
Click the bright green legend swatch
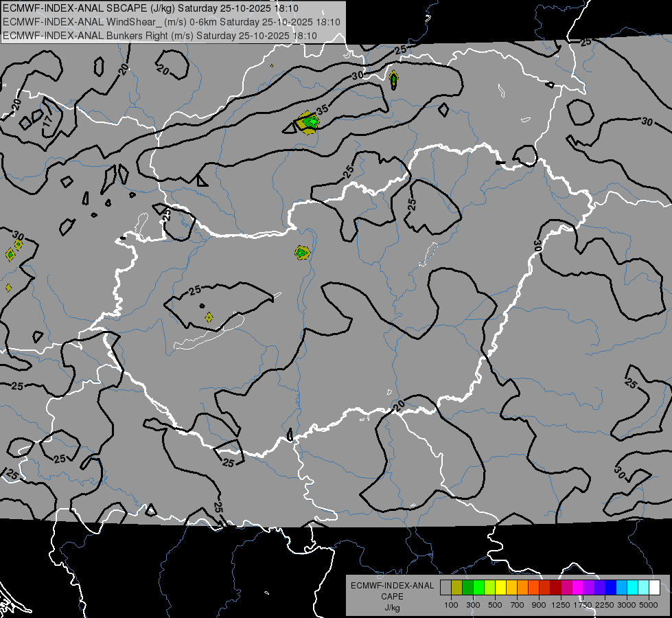[x=478, y=587]
